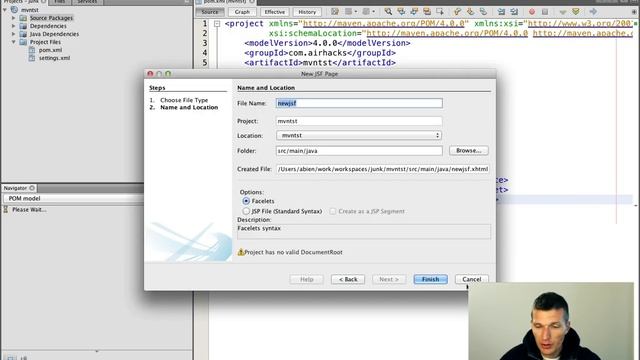Screen dimensions: 640x360
Task: Switch to the Graph editor view
Action: click(x=242, y=12)
